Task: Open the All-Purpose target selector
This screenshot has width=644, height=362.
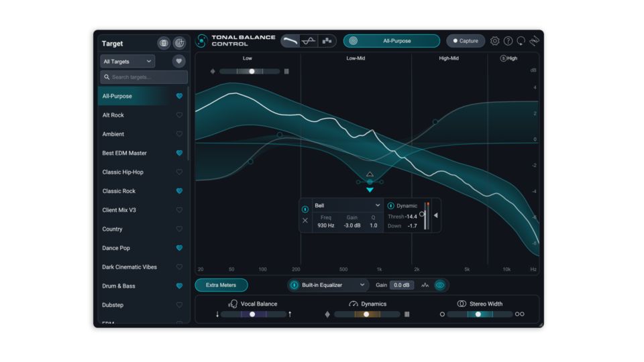Action: 391,41
